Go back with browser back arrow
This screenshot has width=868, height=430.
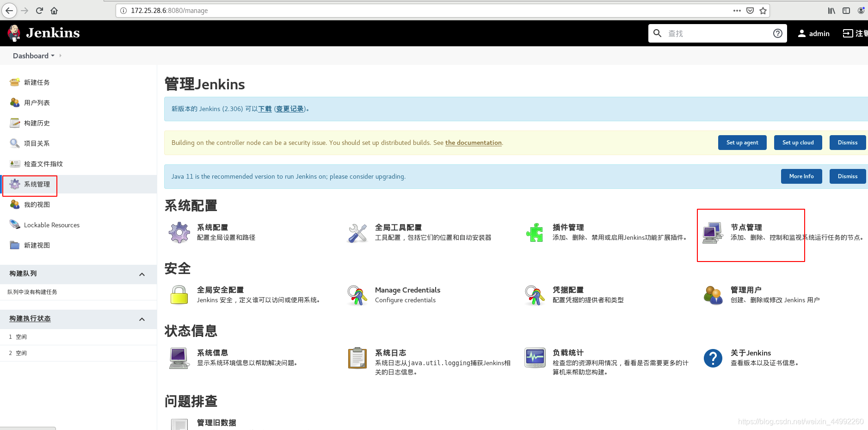tap(9, 11)
